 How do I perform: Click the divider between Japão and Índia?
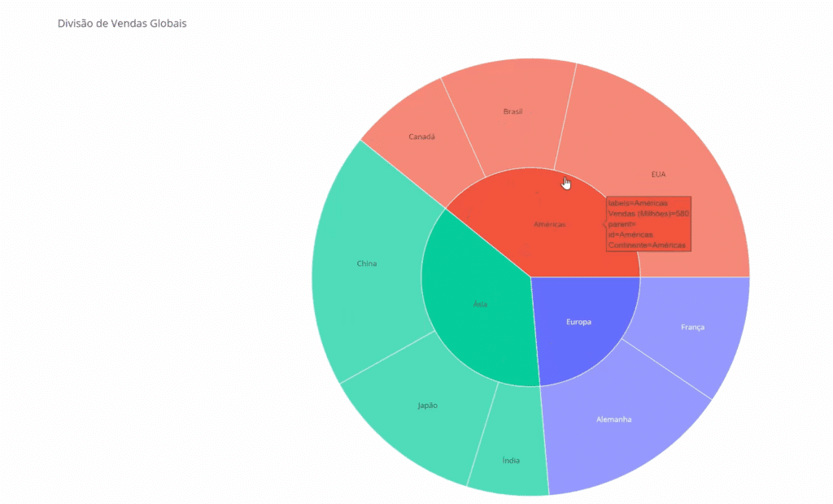pos(483,433)
